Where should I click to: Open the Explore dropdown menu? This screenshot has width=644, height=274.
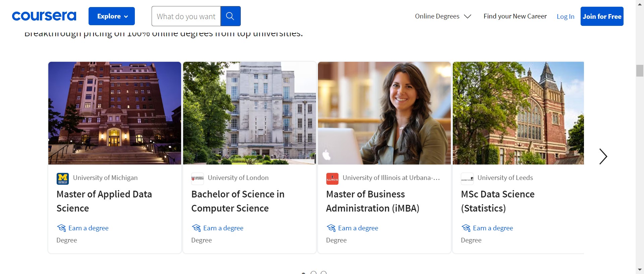[x=112, y=16]
